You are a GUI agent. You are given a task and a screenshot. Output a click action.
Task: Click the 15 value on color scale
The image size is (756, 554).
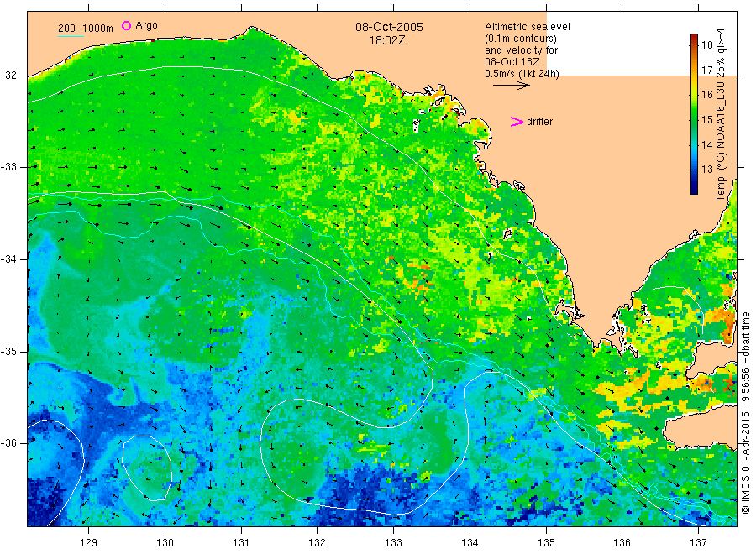pyautogui.click(x=706, y=119)
